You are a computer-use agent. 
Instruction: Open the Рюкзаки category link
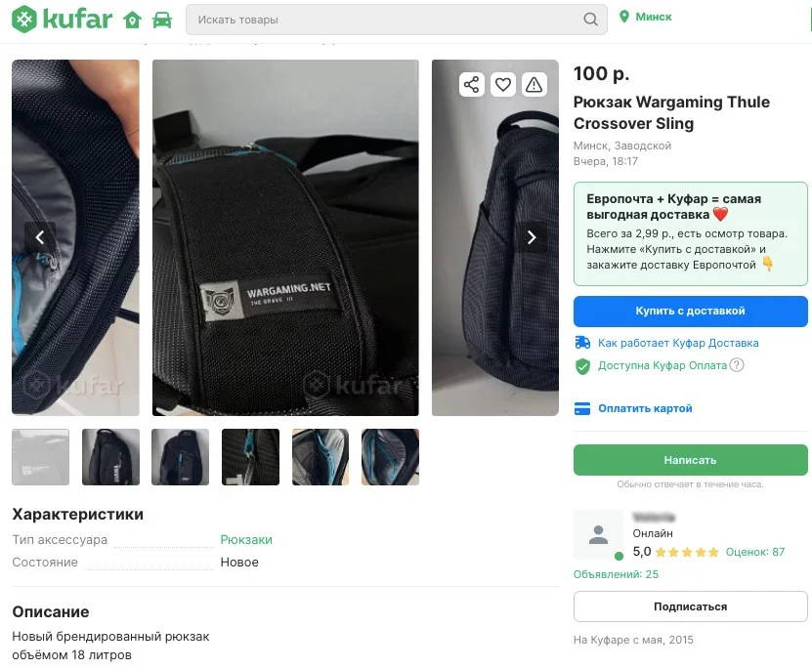pyautogui.click(x=246, y=540)
